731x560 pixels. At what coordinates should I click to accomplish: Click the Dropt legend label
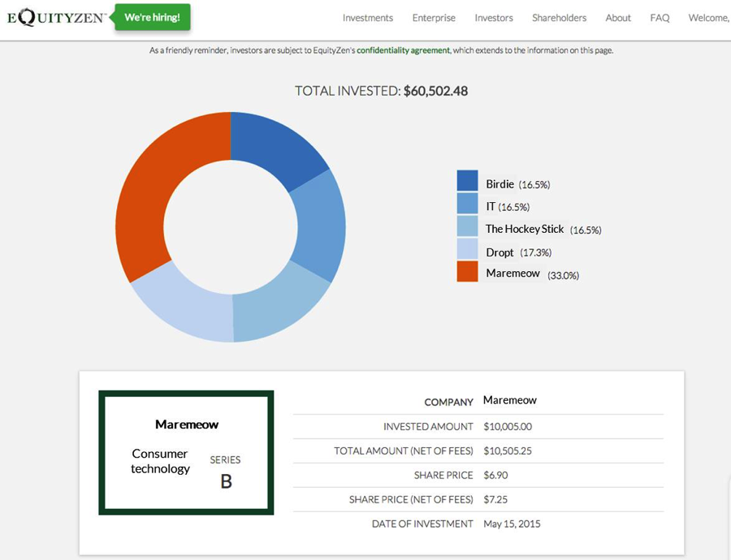(x=500, y=252)
